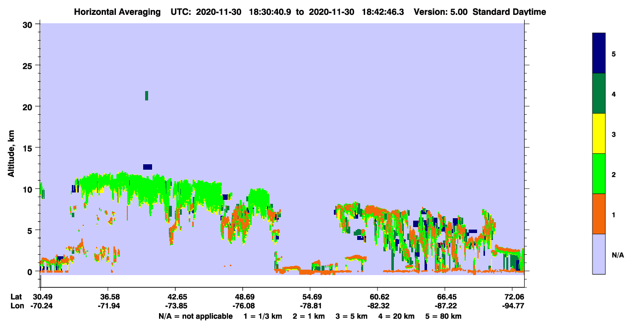
Task: Select the bright green level 2 colorbar segment
Action: click(x=599, y=174)
